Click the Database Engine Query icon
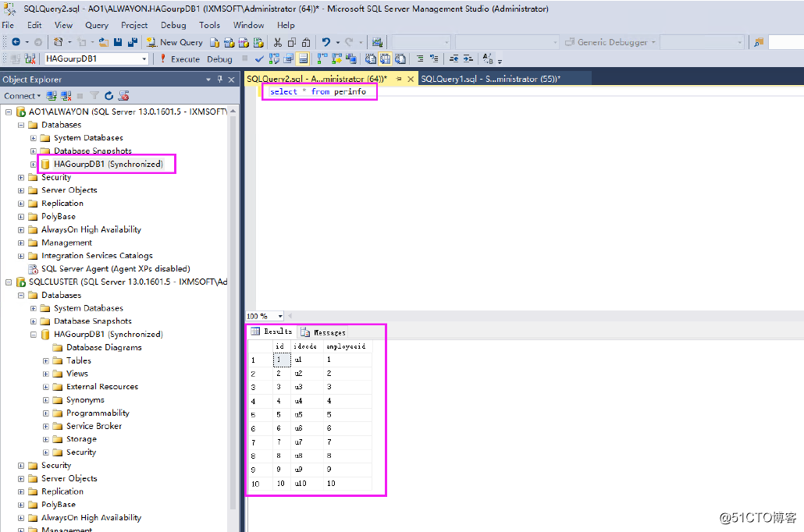Screen dimensions: 804x532 tap(215, 42)
